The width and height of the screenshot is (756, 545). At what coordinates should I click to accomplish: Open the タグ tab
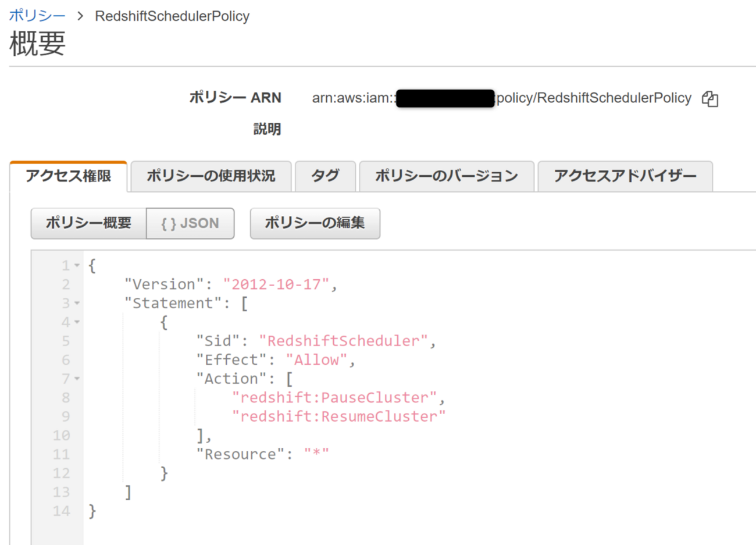click(x=325, y=176)
